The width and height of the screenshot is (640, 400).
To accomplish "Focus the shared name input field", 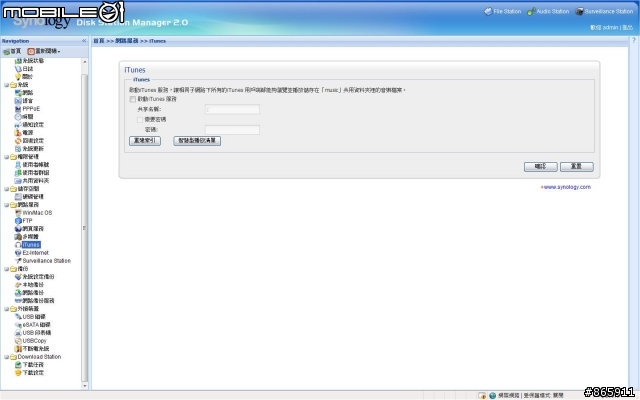I will 232,109.
